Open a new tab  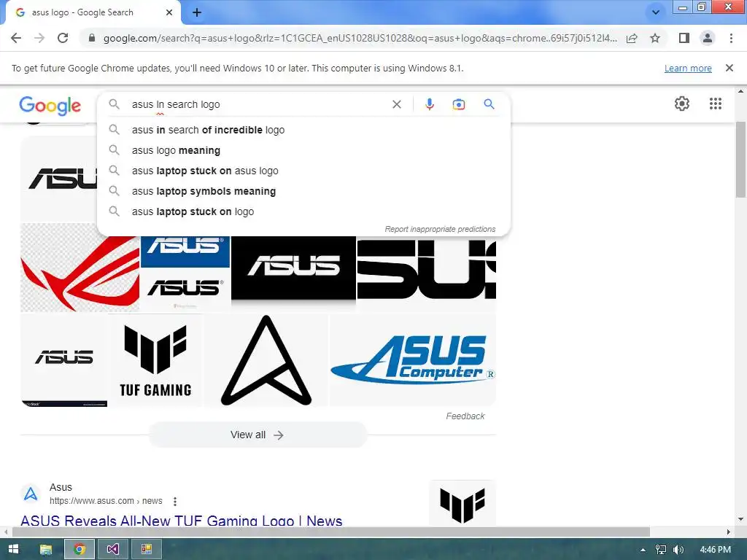point(197,13)
